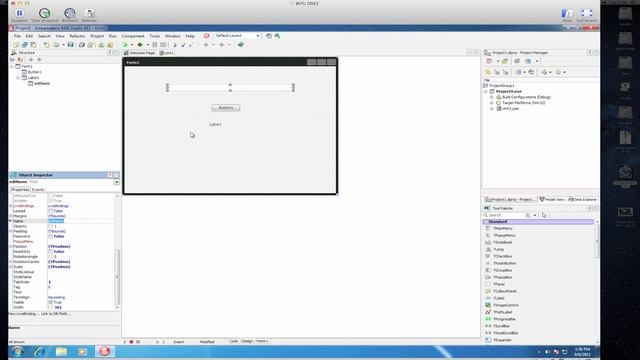Switch to the Events tab in Object Inspector
Viewport: 640px width, 360px height.
pos(38,189)
